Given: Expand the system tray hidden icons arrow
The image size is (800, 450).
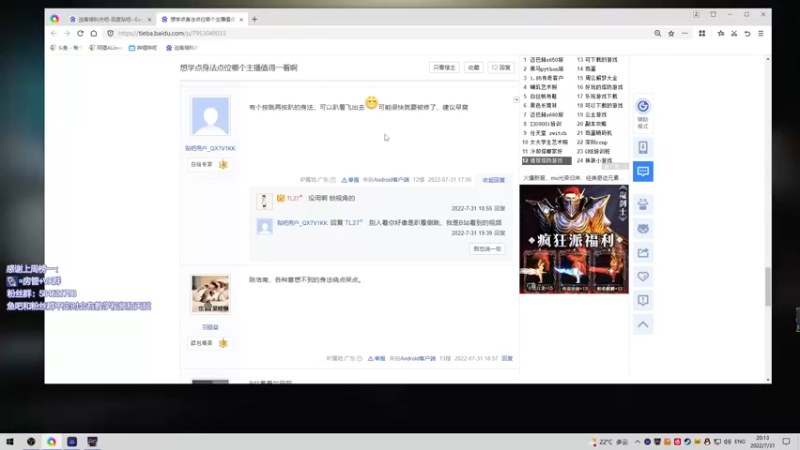Looking at the screenshot, I should point(637,442).
